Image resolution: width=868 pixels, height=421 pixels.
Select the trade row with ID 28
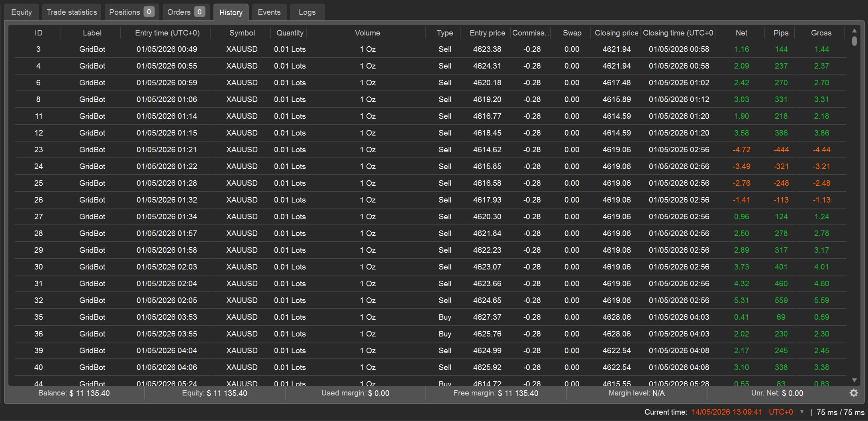431,234
